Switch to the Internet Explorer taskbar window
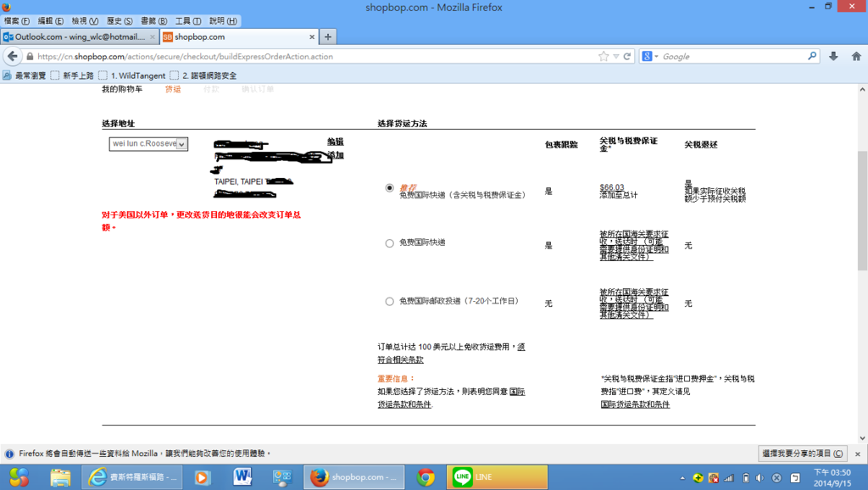 [131, 477]
